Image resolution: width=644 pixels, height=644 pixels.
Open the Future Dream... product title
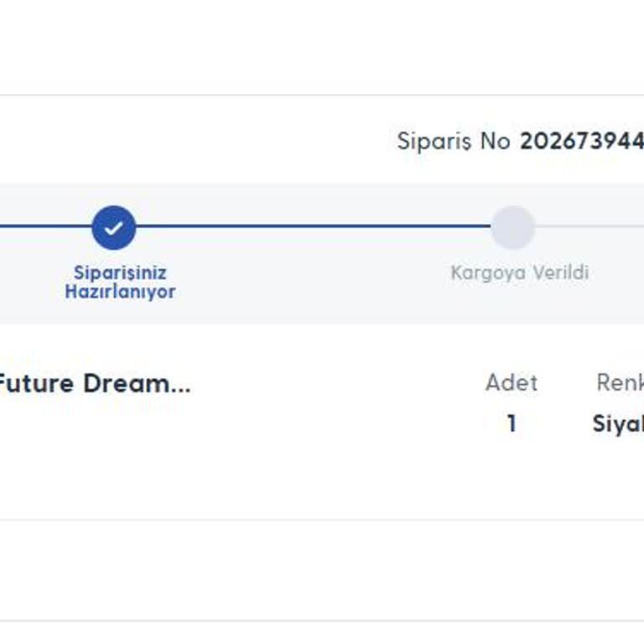(x=95, y=383)
